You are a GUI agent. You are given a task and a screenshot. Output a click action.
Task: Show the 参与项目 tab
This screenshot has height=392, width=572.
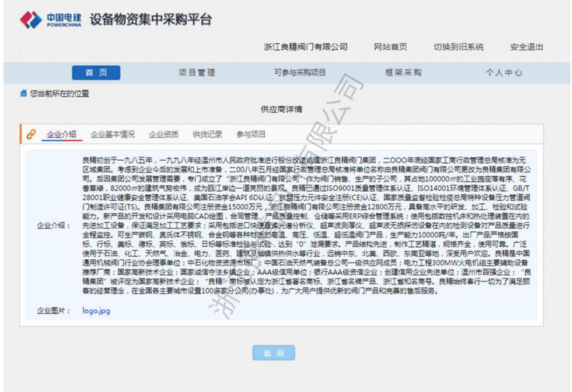coord(251,134)
